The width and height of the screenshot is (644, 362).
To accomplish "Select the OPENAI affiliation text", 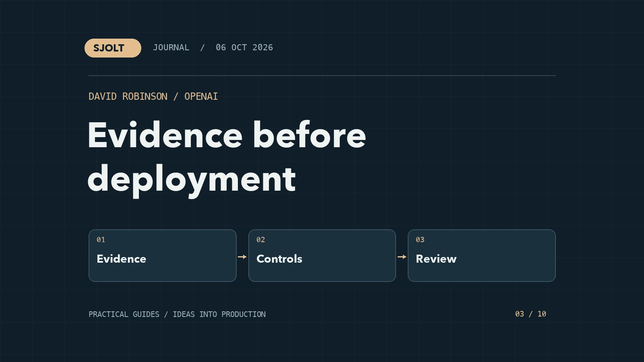I will click(x=201, y=97).
